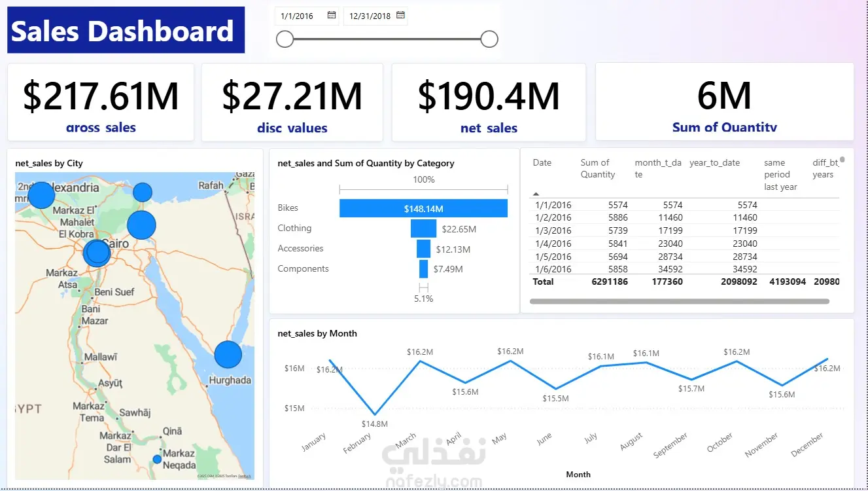Click the left handle of the date slider

pyautogui.click(x=285, y=39)
